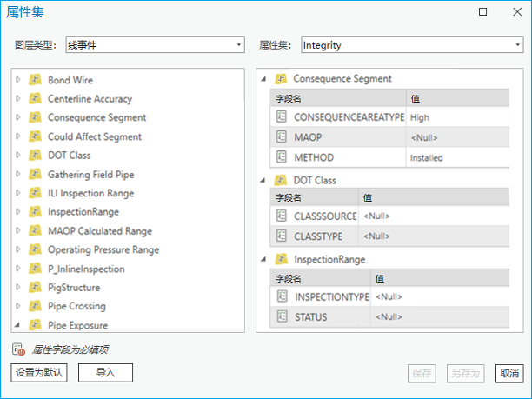Click the Consequence Segment icon in left tree
Viewport: 532px width, 399px height.
click(x=35, y=117)
